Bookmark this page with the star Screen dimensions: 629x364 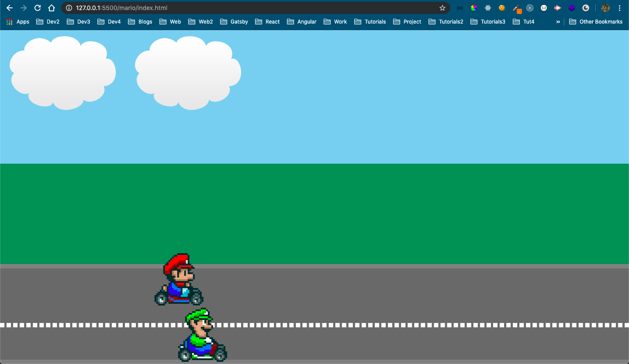pyautogui.click(x=442, y=8)
